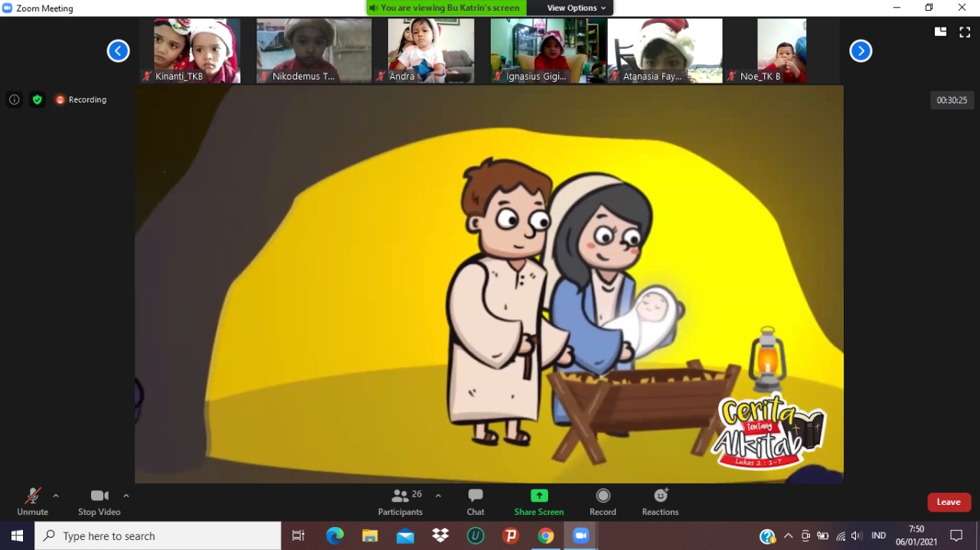Expand video options arrow beside Stop Video

point(126,496)
